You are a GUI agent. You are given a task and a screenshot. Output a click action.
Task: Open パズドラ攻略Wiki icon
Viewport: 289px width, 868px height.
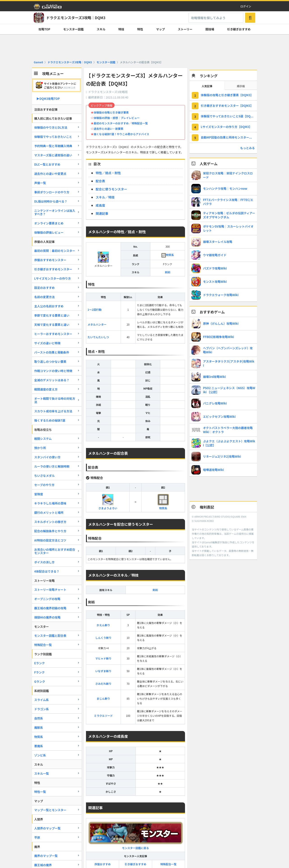click(x=196, y=269)
